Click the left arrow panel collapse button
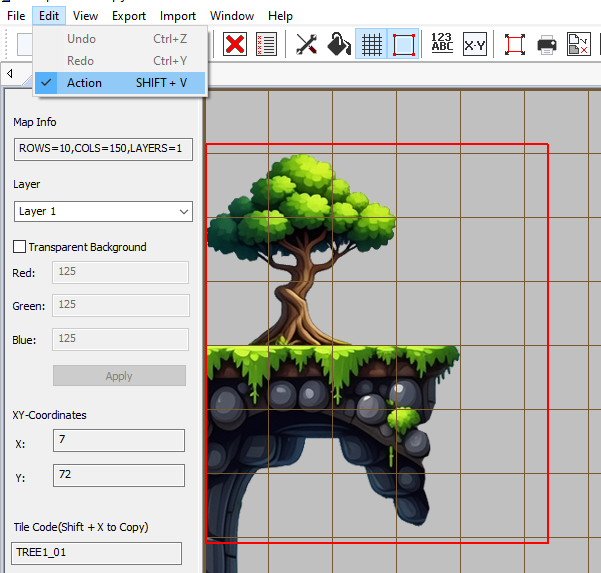The height and width of the screenshot is (573, 601). click(x=10, y=74)
